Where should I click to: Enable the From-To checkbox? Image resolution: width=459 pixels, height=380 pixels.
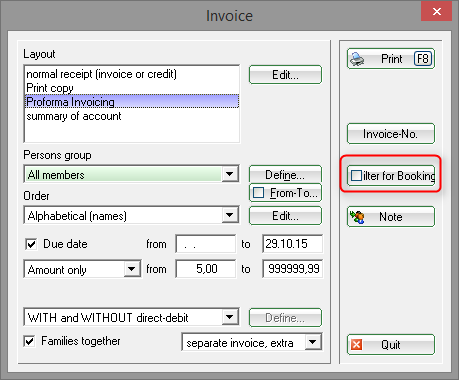click(259, 193)
